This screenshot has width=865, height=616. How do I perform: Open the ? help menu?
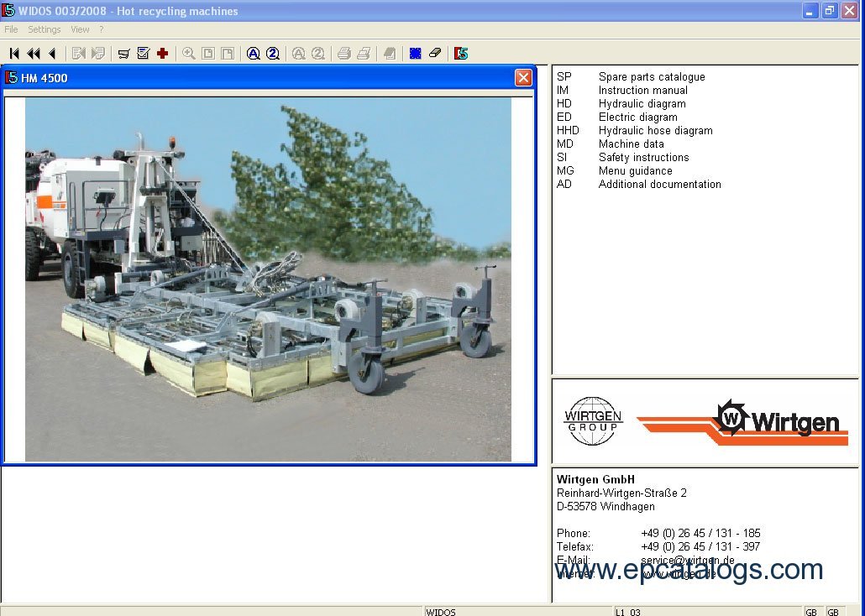click(101, 29)
